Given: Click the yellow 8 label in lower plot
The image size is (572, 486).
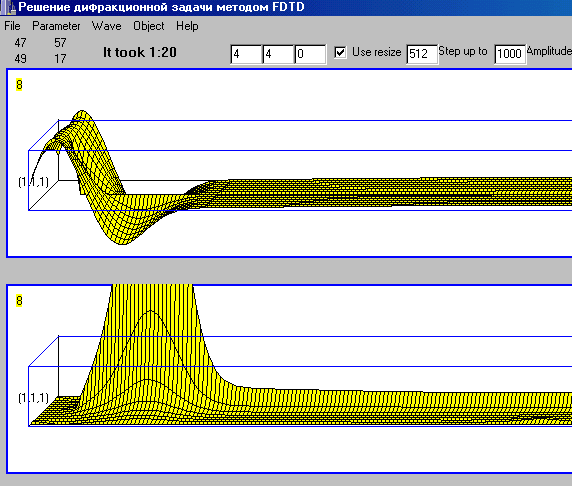Looking at the screenshot, I should [19, 301].
